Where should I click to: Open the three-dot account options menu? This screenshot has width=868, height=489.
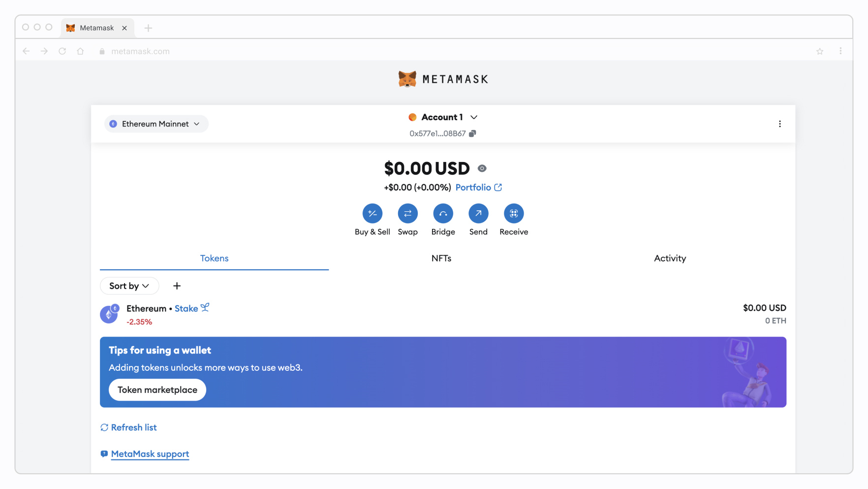pyautogui.click(x=780, y=124)
